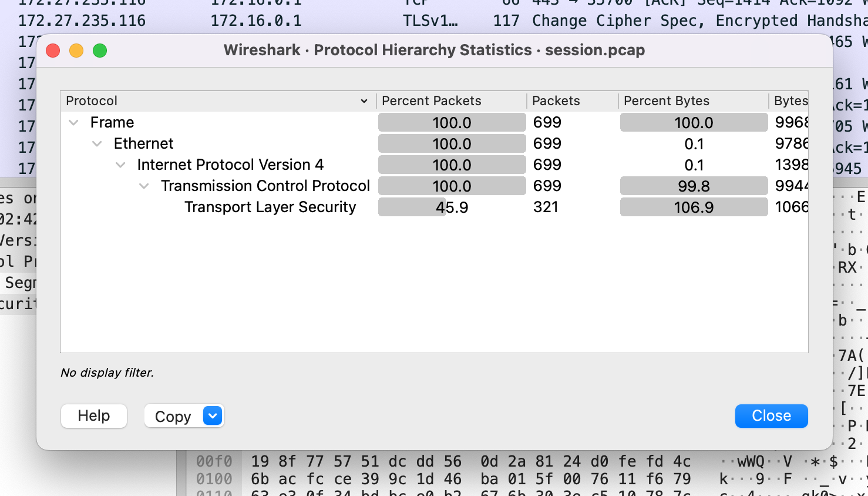Select Internet Protocol Version 4 row
This screenshot has height=496, width=868.
(434, 165)
